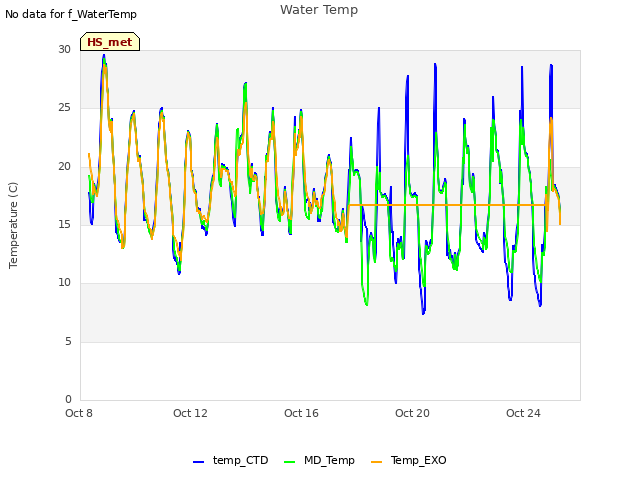Click the 20 y-axis tick label
The image size is (640, 480).
click(x=64, y=167)
